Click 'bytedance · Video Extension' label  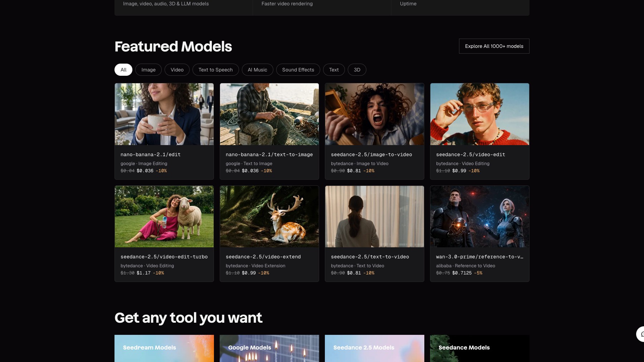[255, 266]
